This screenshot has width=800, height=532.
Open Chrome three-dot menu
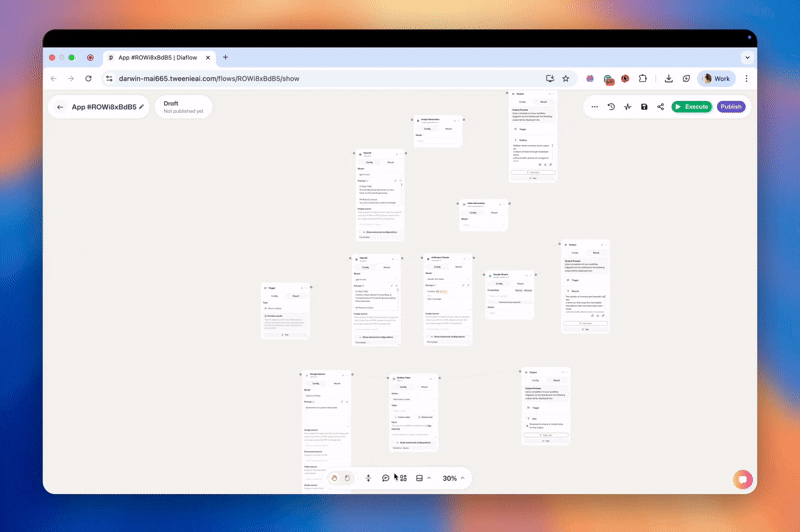click(746, 79)
